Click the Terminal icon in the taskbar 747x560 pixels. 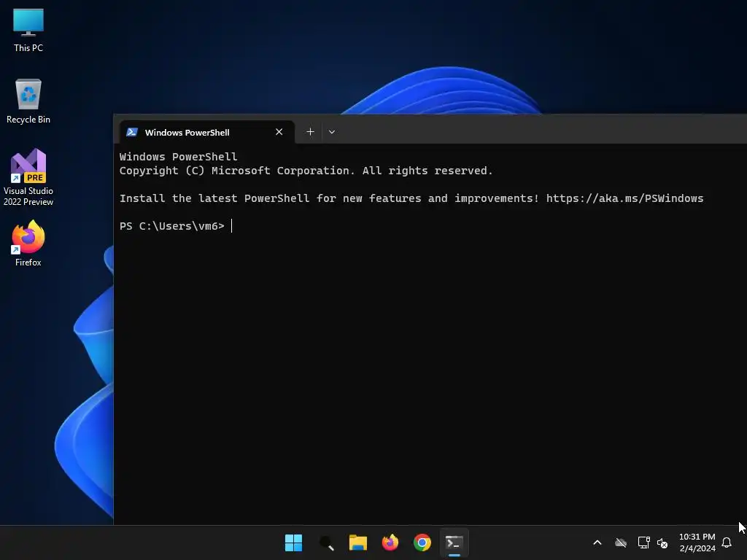pyautogui.click(x=454, y=542)
